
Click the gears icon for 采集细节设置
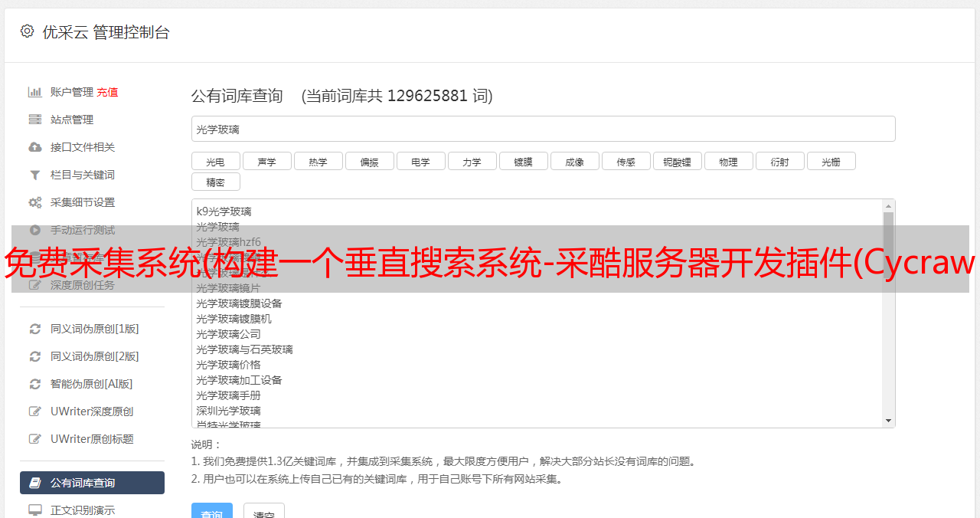35,202
